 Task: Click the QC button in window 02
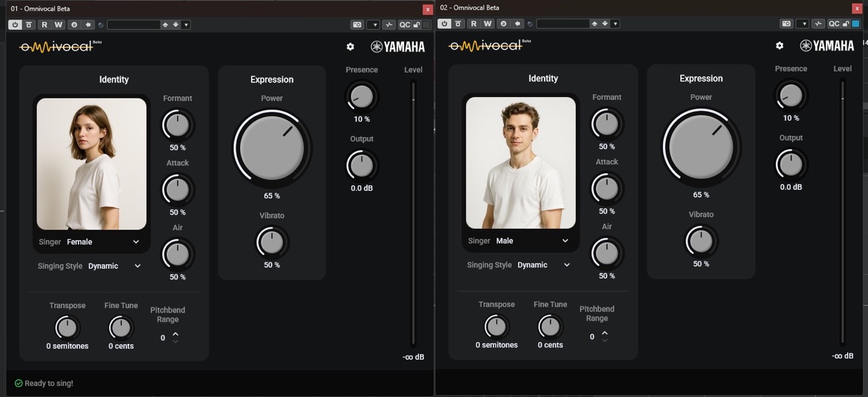click(x=833, y=24)
